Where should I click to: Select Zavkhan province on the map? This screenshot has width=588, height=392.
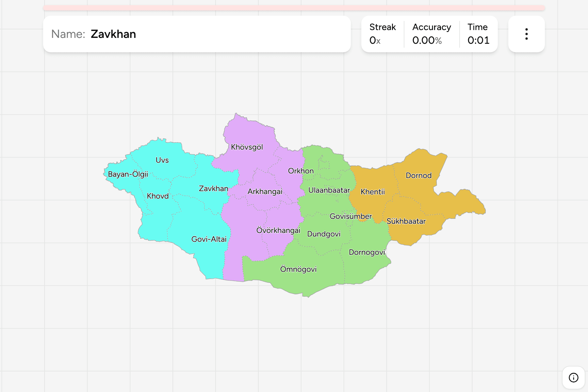tap(214, 188)
